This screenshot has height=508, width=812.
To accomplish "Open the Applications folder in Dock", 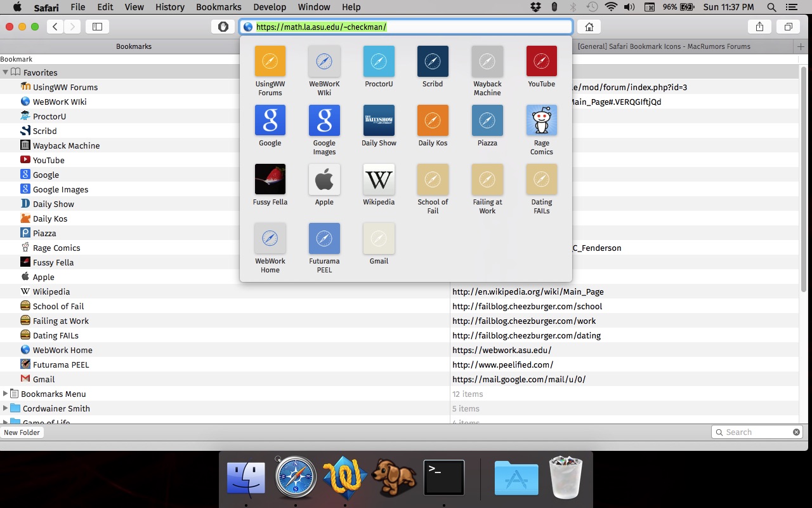I will point(516,479).
